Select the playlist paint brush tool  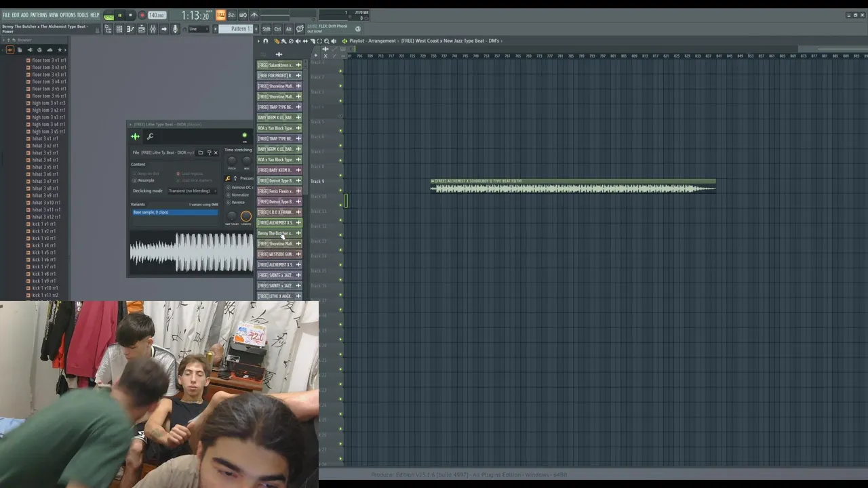284,41
